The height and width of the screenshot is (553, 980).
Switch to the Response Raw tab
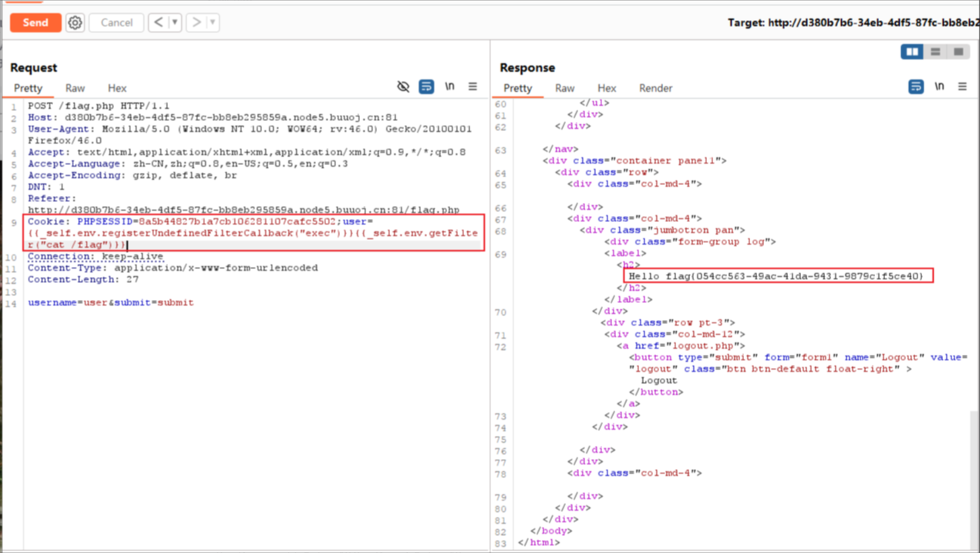click(x=565, y=88)
